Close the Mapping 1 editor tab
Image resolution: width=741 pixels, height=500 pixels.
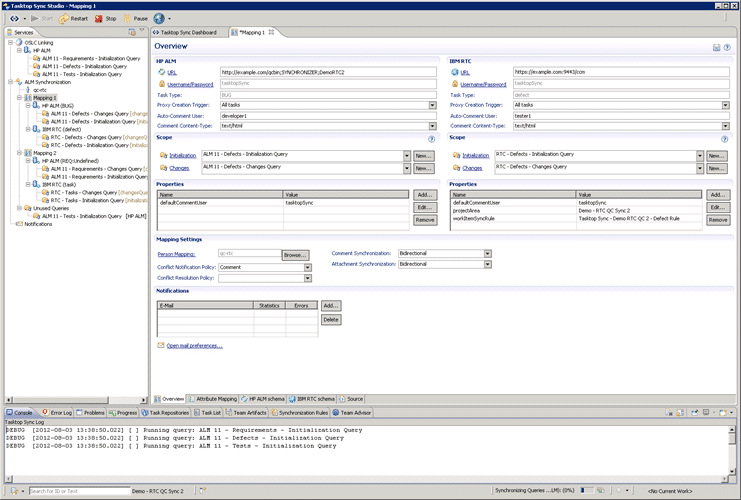point(271,32)
